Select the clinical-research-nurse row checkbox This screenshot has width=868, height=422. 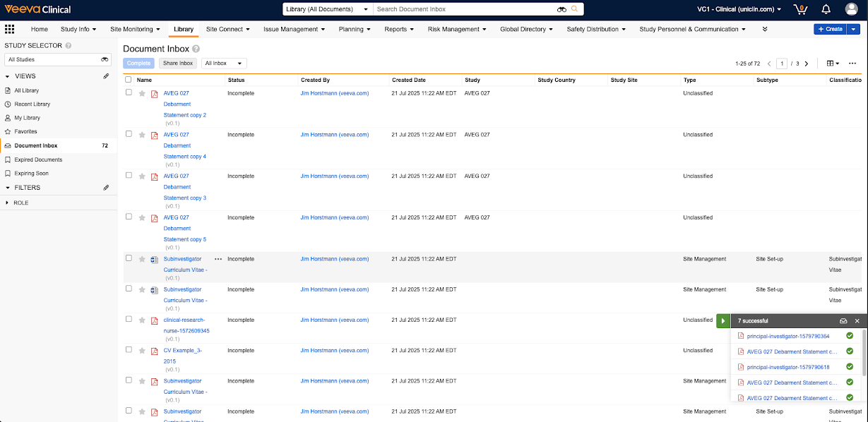click(x=129, y=319)
